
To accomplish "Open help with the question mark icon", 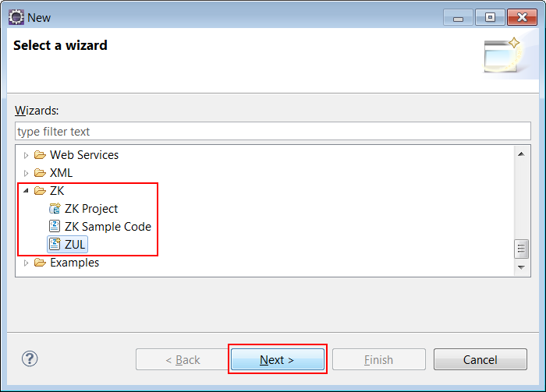I will pos(30,358).
